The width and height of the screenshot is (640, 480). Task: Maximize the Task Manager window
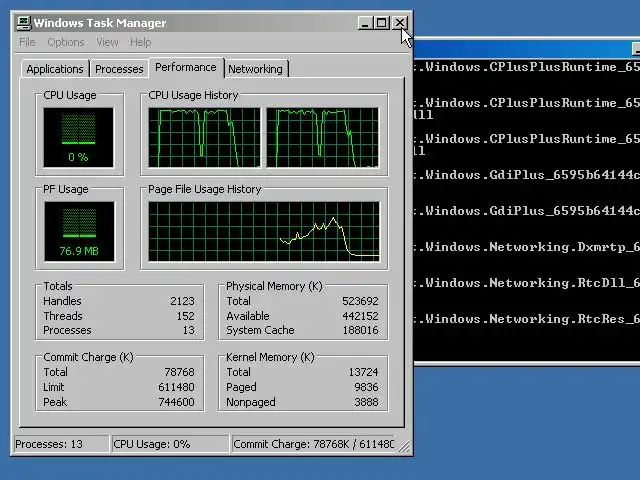coord(382,23)
